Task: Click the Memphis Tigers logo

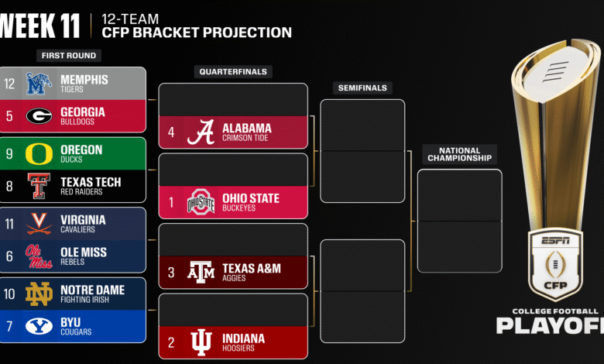Action: tap(39, 84)
